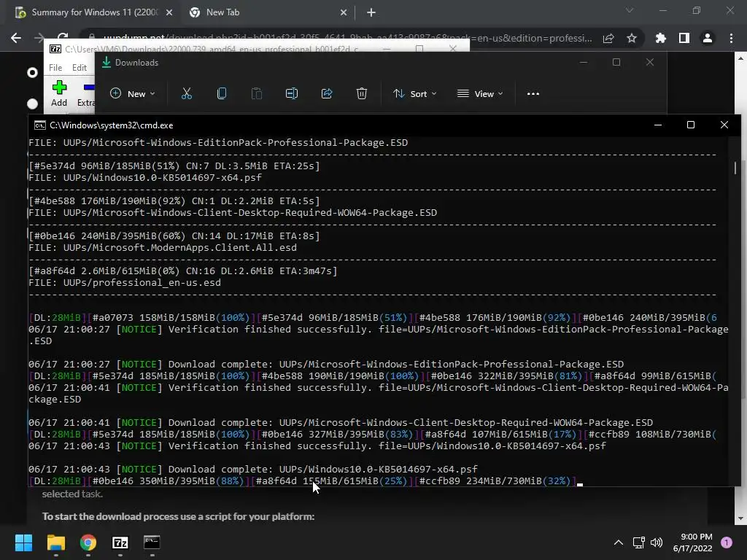
Task: Switch to Chrome in the taskbar
Action: pos(88,542)
